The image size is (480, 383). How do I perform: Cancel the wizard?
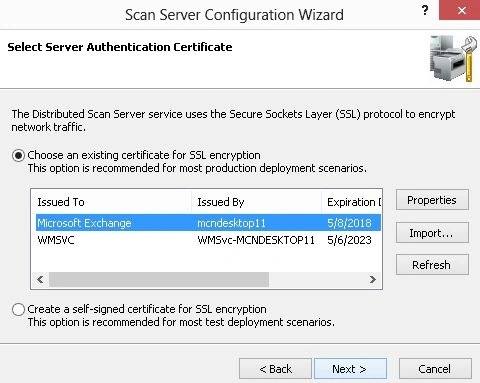pos(435,369)
